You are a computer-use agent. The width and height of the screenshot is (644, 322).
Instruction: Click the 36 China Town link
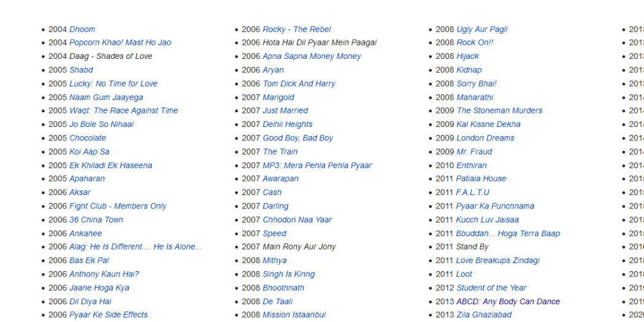tap(96, 220)
